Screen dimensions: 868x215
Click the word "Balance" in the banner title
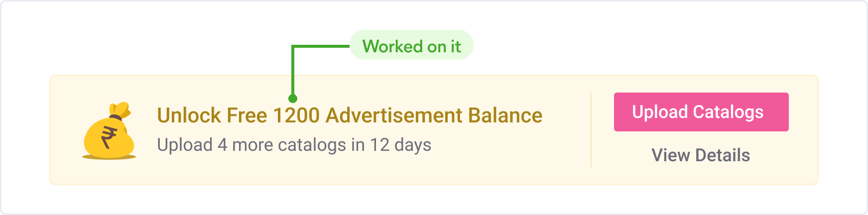click(505, 115)
